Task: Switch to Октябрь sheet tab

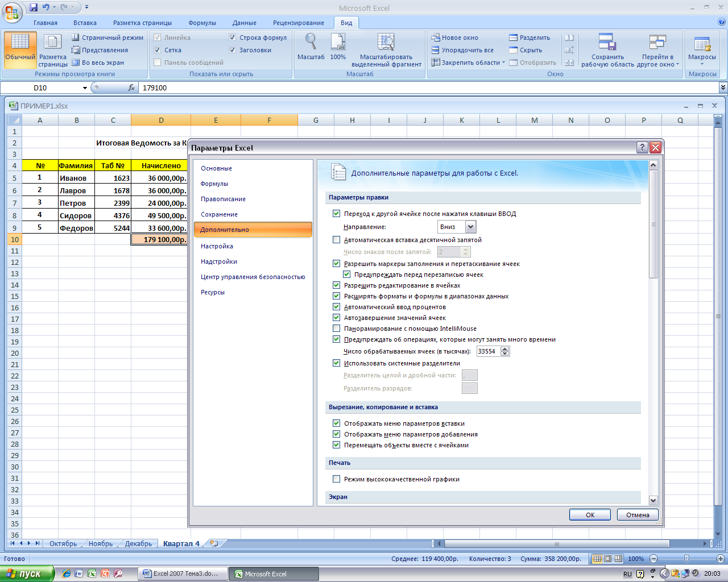Action: 63,544
